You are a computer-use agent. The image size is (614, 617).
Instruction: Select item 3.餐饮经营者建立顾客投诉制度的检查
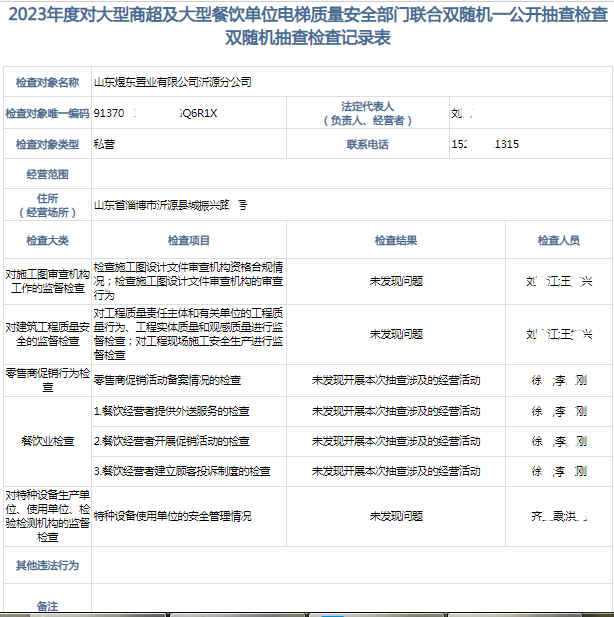pyautogui.click(x=182, y=470)
